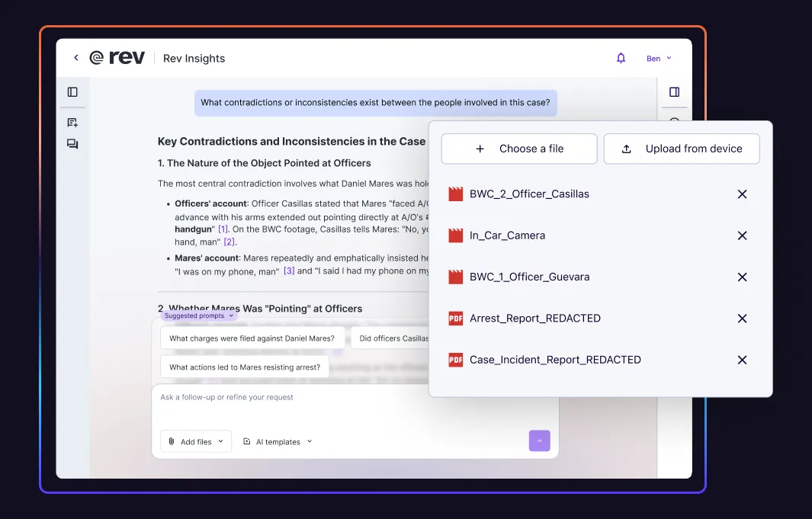Click the BWC_1_Officer_Guevara video icon

click(x=456, y=277)
